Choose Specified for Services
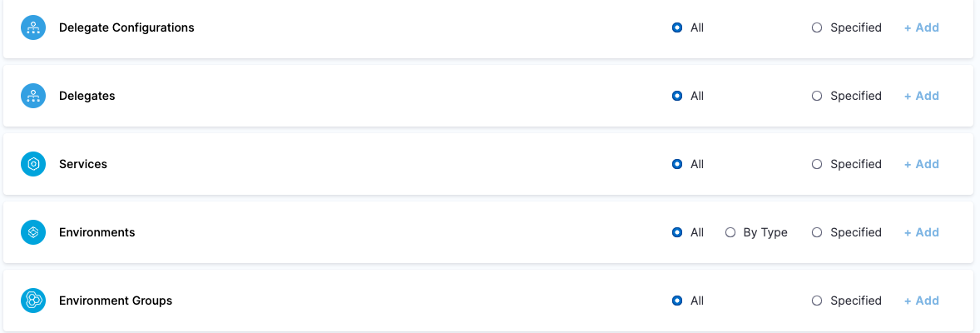 coord(817,164)
